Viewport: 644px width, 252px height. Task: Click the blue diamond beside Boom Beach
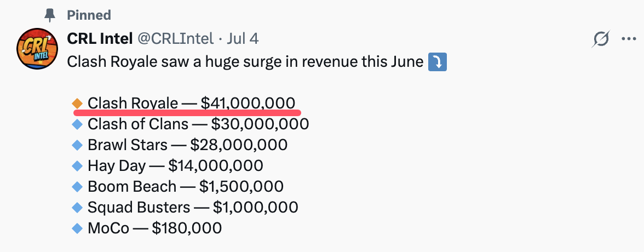77,187
